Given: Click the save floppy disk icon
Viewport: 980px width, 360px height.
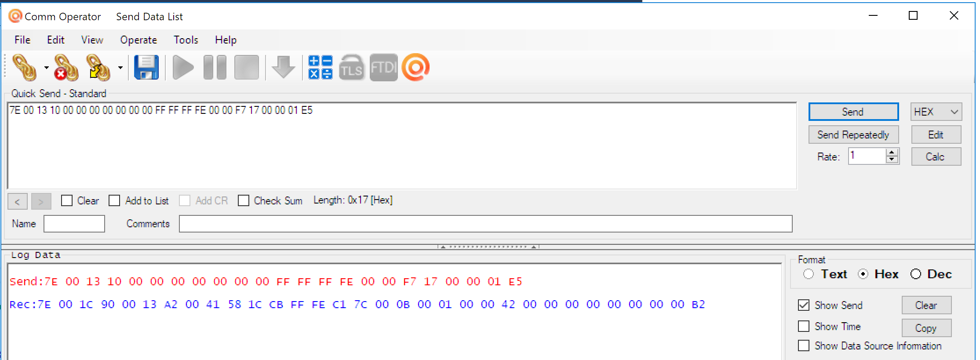Looking at the screenshot, I should point(146,68).
